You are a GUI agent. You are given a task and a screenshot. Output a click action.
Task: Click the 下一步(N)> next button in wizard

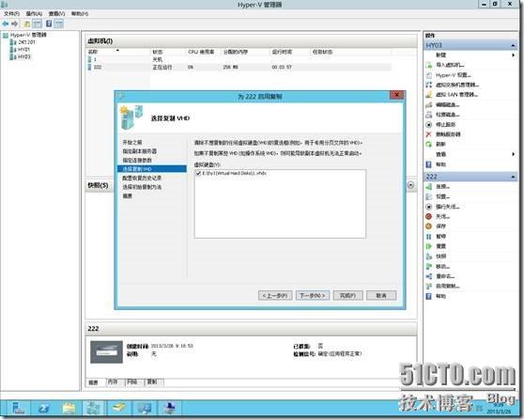(312, 296)
